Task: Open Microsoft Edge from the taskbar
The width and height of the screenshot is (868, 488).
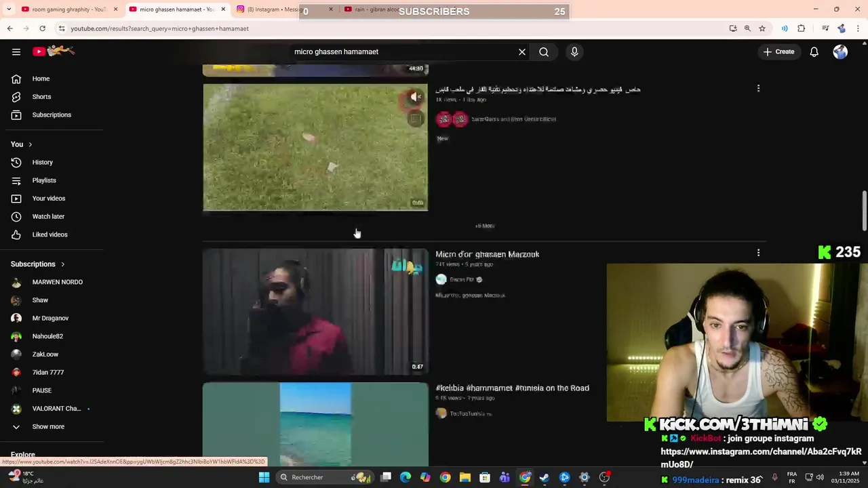Action: click(x=406, y=477)
